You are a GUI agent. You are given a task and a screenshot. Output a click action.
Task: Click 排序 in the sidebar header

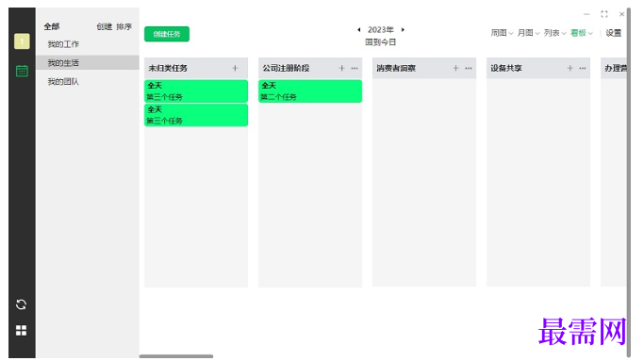coord(124,26)
